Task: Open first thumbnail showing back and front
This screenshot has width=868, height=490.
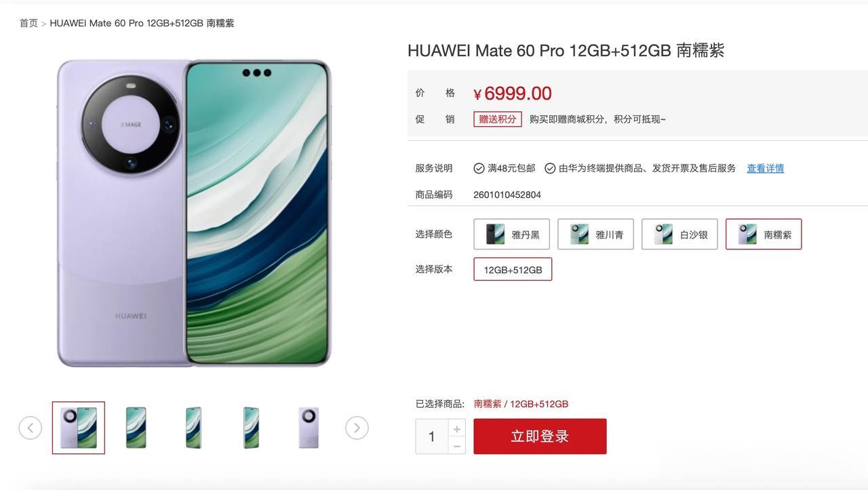Action: coord(79,428)
